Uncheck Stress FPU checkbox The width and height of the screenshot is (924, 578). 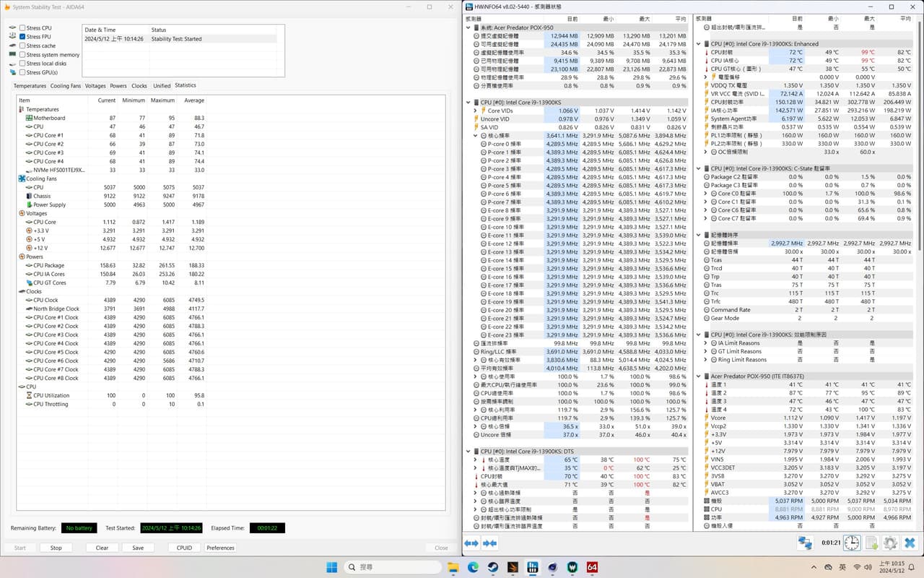[x=22, y=37]
